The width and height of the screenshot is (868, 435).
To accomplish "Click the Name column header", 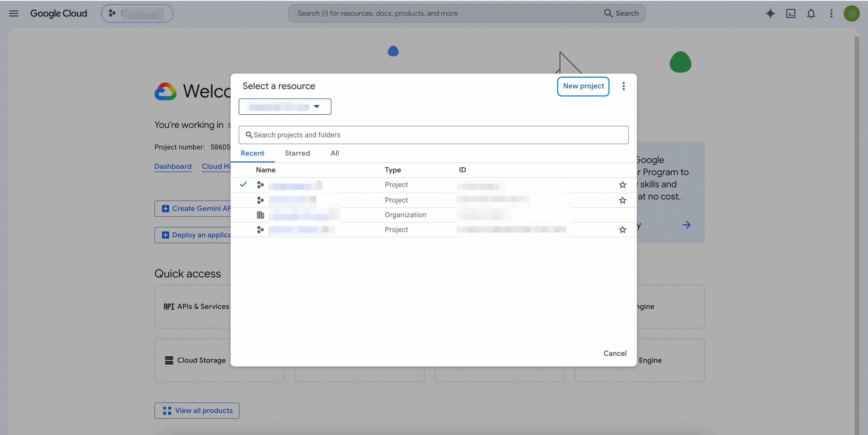I will point(266,170).
